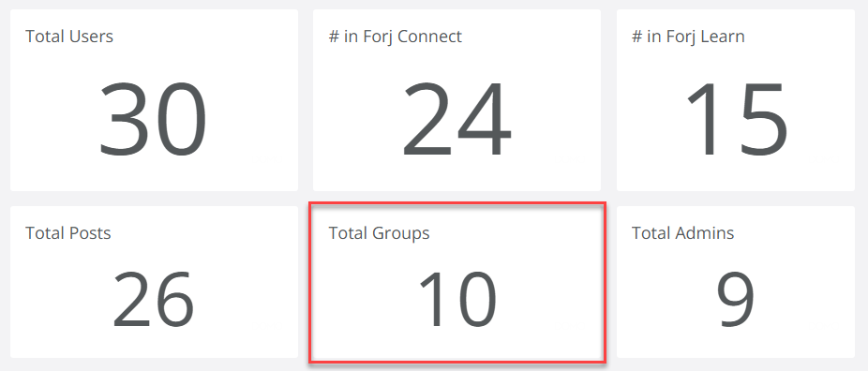The image size is (868, 371).
Task: Click the number 15 statistic
Action: point(737,119)
